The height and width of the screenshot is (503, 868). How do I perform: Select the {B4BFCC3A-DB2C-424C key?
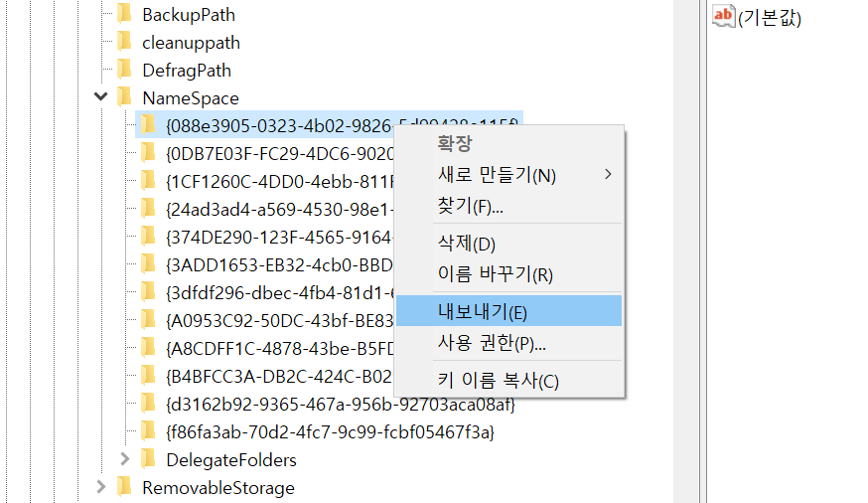pyautogui.click(x=279, y=376)
